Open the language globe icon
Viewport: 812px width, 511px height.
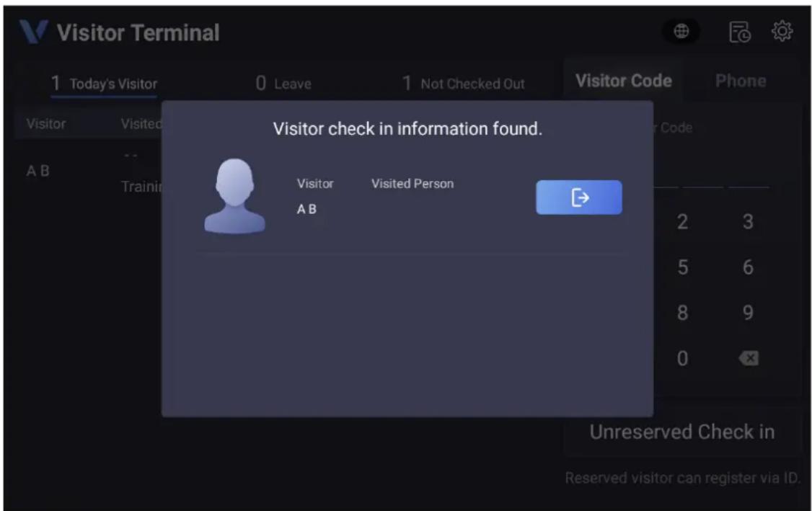coord(681,31)
